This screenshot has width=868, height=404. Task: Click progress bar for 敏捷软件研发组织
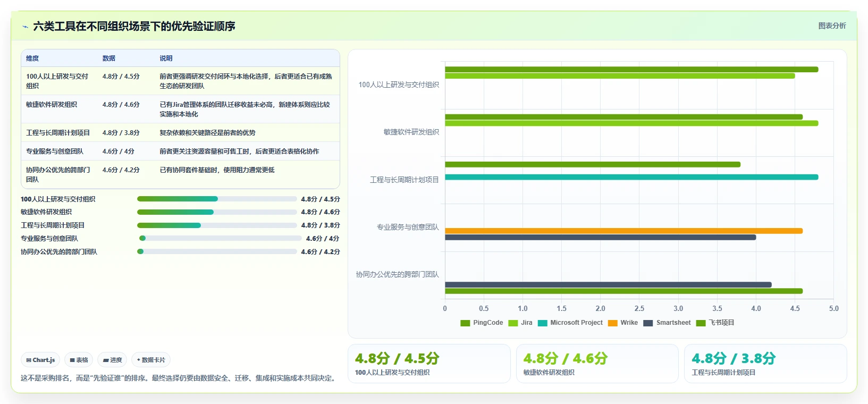tap(217, 212)
